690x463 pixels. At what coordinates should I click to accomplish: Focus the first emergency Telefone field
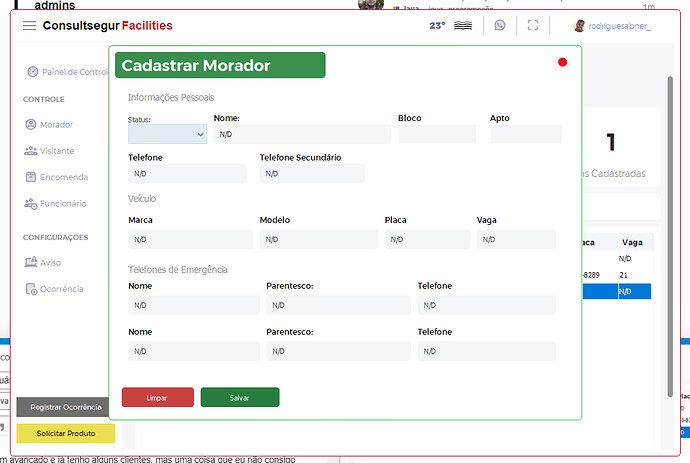pyautogui.click(x=487, y=305)
